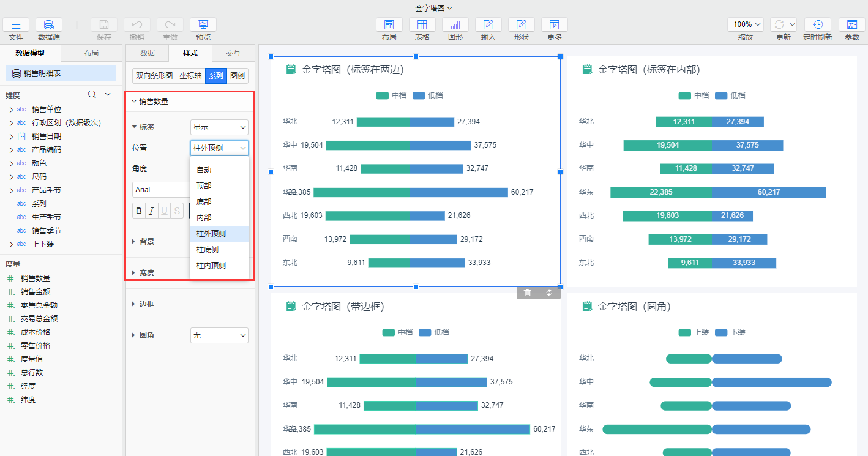868x456 pixels.
Task: Select 内部 from the position list
Action: pos(219,218)
